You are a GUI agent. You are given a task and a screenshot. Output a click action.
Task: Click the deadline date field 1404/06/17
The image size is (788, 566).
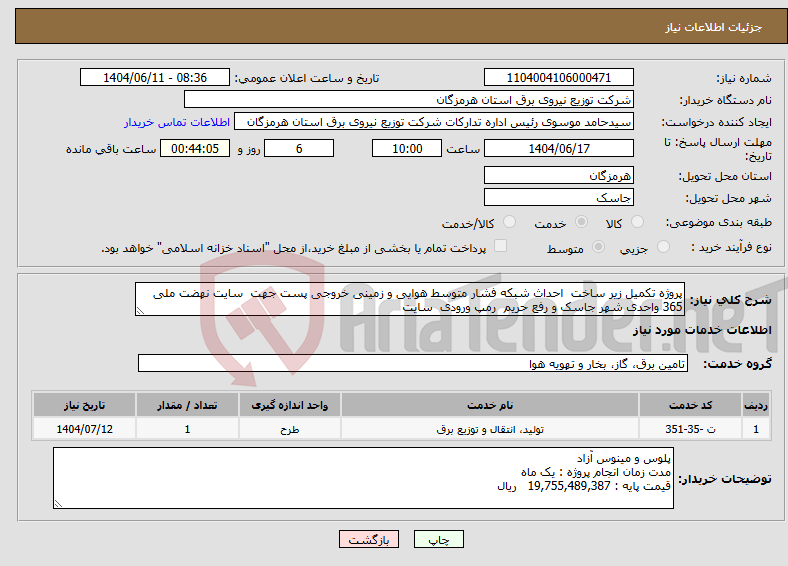click(x=558, y=148)
